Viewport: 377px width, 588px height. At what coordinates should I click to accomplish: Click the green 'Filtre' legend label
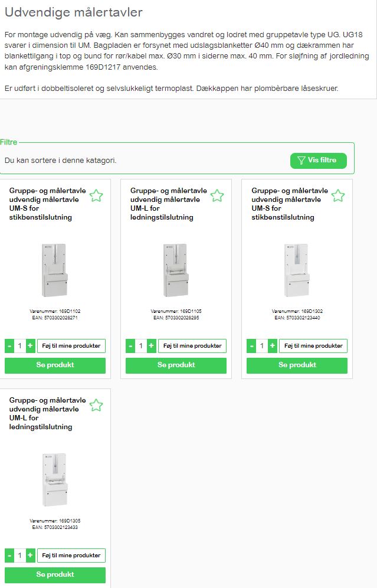pos(9,142)
